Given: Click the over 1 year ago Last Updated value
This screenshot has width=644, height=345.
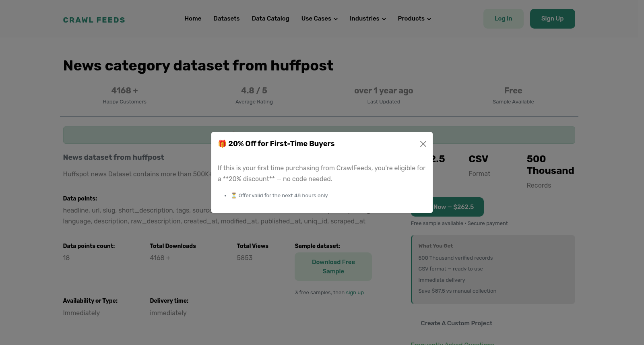Looking at the screenshot, I should pos(384,91).
